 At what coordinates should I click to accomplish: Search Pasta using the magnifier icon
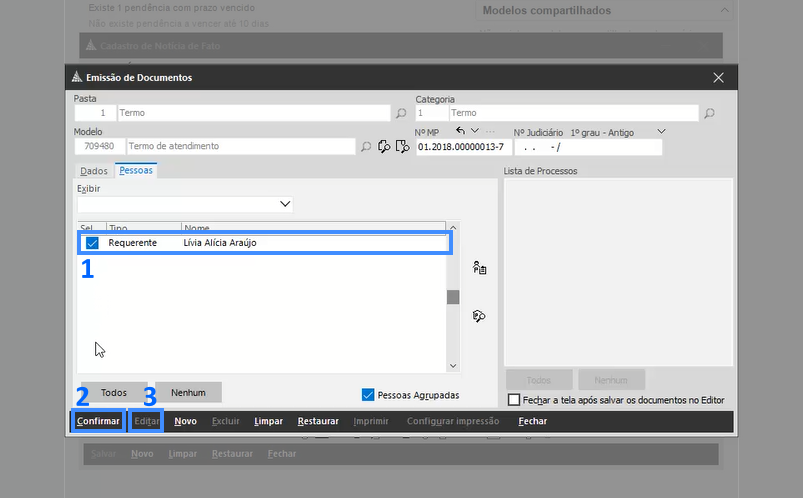401,113
